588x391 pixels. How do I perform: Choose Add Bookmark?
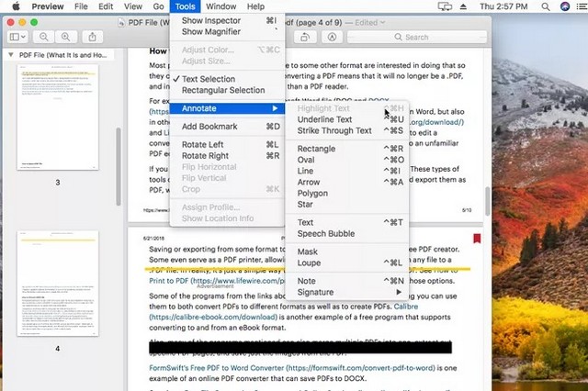pyautogui.click(x=227, y=127)
